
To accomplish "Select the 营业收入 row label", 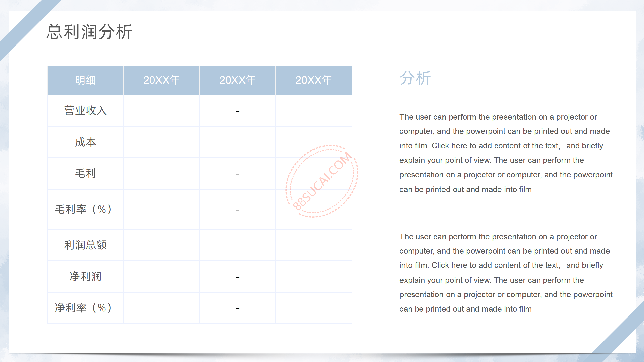I will point(86,111).
